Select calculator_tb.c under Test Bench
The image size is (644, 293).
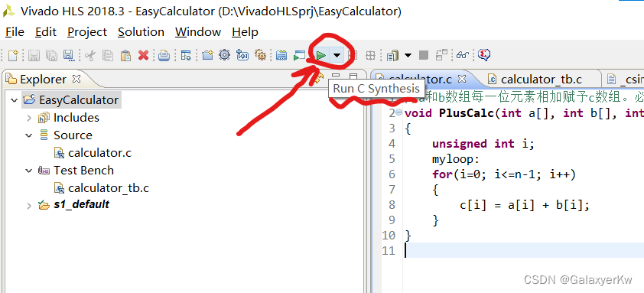109,187
